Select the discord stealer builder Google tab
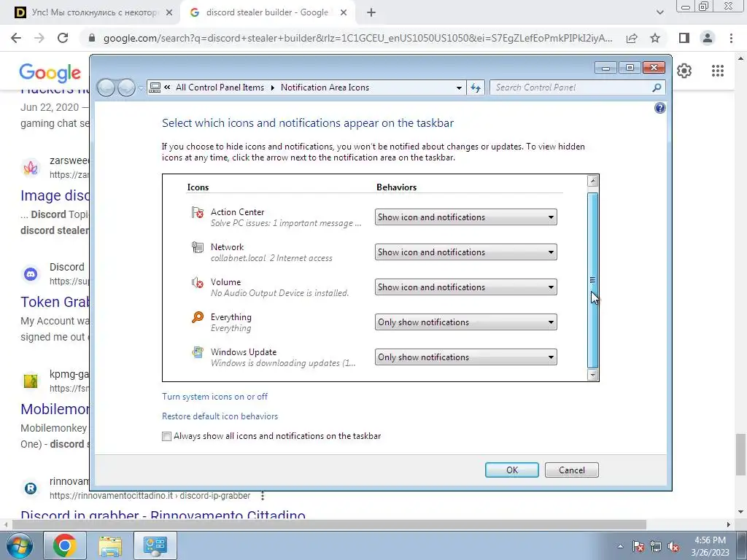 (x=267, y=12)
